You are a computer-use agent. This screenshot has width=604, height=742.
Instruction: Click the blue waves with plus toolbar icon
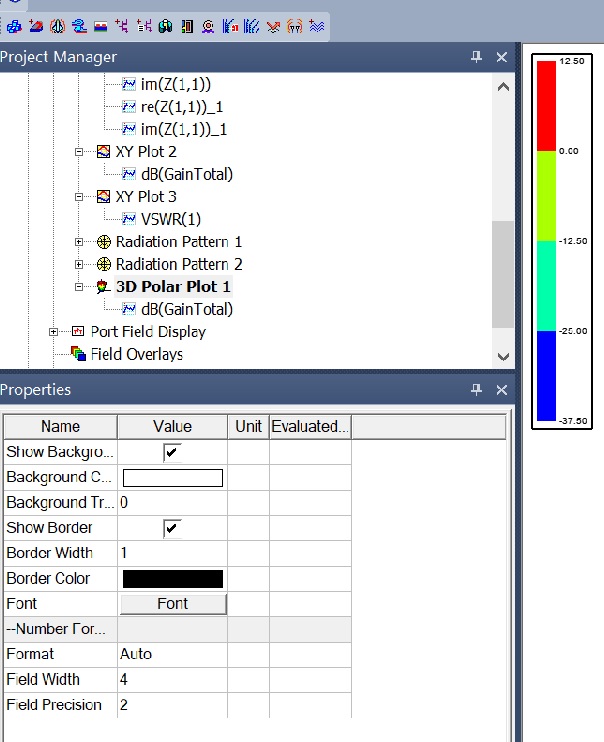pos(316,26)
